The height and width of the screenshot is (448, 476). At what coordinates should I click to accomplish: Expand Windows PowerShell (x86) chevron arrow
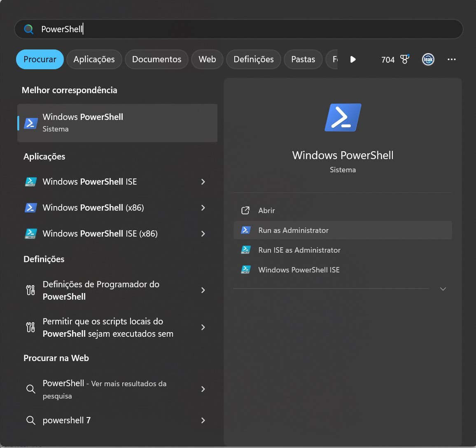pos(203,208)
